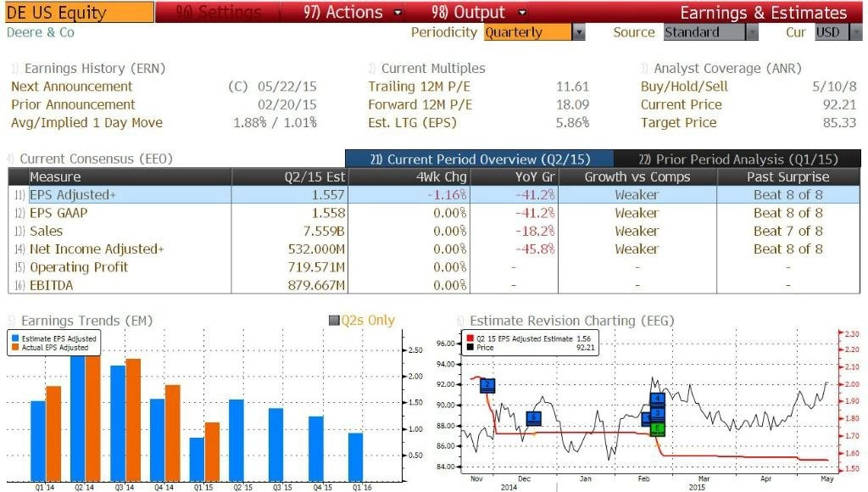Click the orange Actual EPS Adjusted legend swatch
This screenshot has height=492, width=868.
point(15,348)
